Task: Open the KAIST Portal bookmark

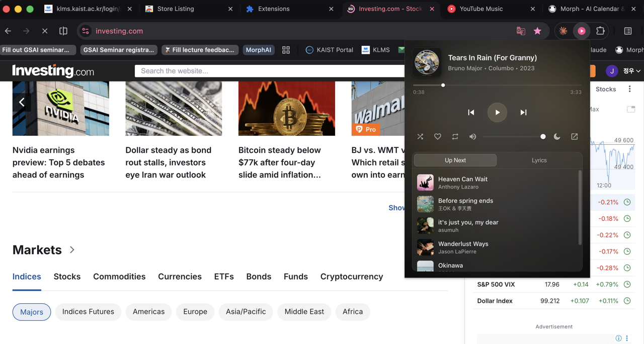Action: tap(329, 50)
